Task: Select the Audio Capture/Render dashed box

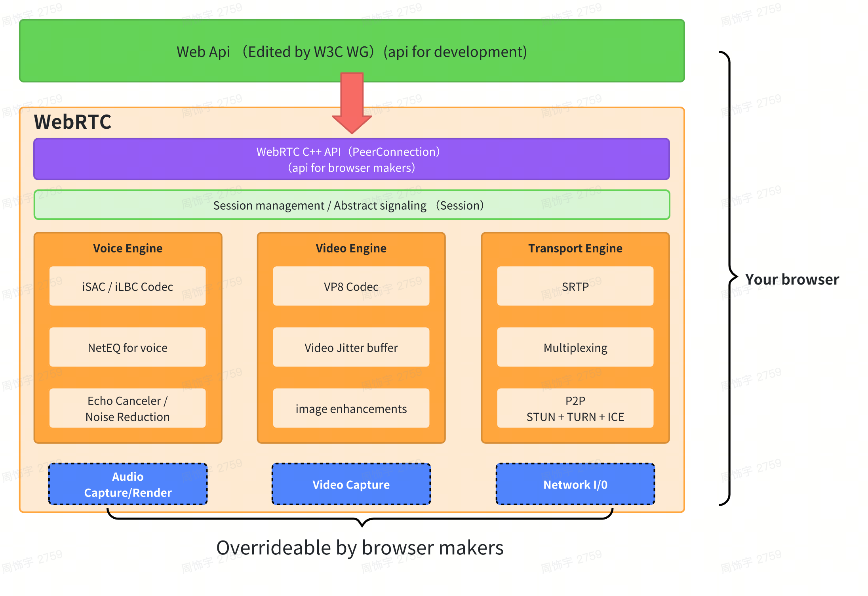Action: click(128, 484)
